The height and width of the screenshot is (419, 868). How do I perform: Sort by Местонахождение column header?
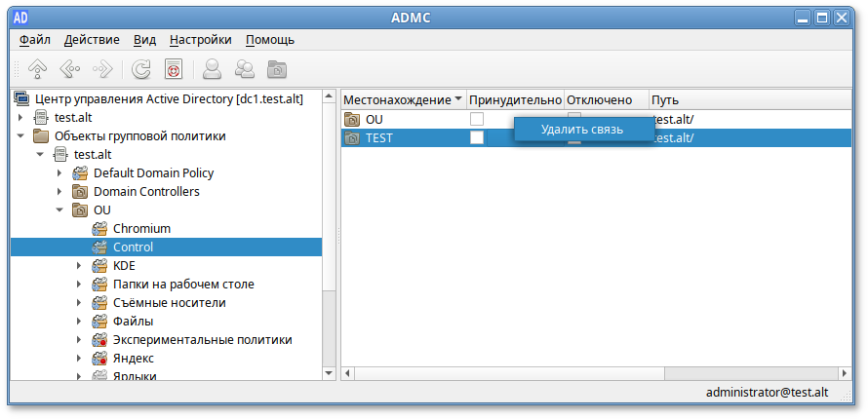coord(404,100)
